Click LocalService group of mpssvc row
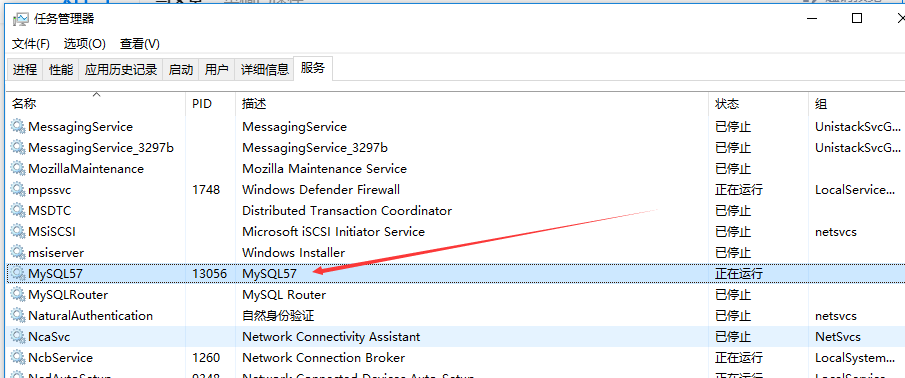This screenshot has width=905, height=378. (x=855, y=189)
